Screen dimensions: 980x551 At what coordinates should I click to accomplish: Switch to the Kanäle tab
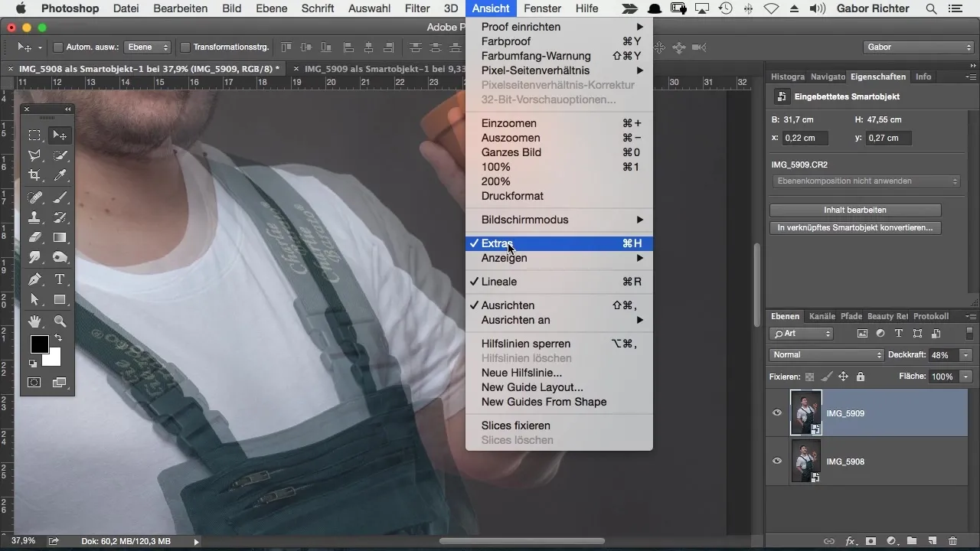click(x=822, y=316)
